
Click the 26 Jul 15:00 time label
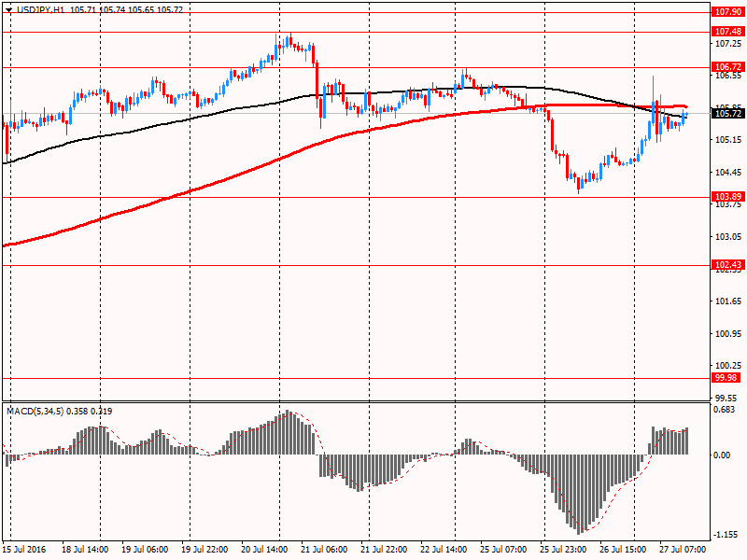coord(623,549)
